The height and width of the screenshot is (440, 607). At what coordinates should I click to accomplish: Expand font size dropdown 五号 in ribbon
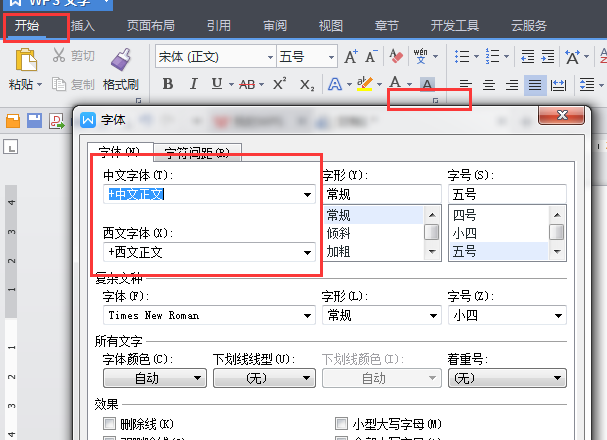pyautogui.click(x=331, y=57)
